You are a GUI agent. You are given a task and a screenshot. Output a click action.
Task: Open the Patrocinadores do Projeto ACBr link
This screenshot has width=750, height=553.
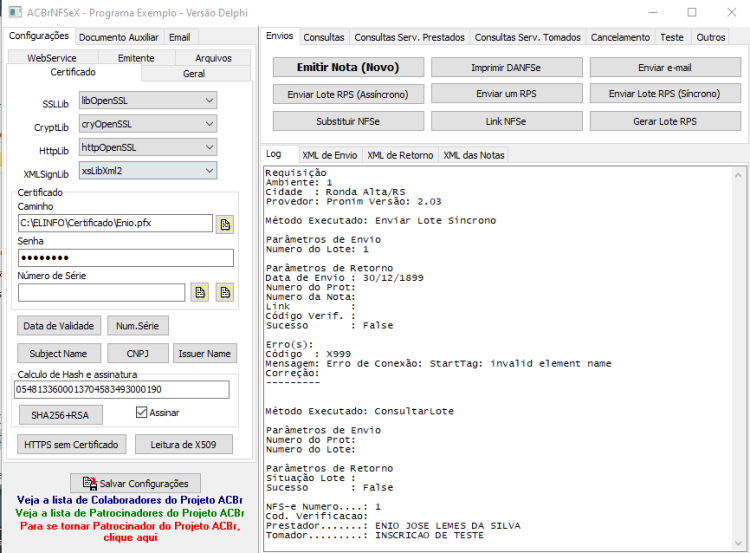[x=130, y=513]
